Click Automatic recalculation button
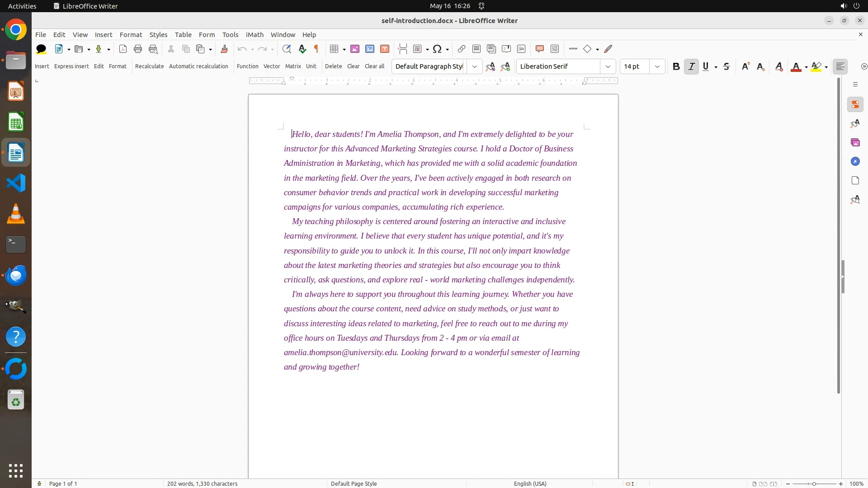868x488 pixels. click(198, 66)
